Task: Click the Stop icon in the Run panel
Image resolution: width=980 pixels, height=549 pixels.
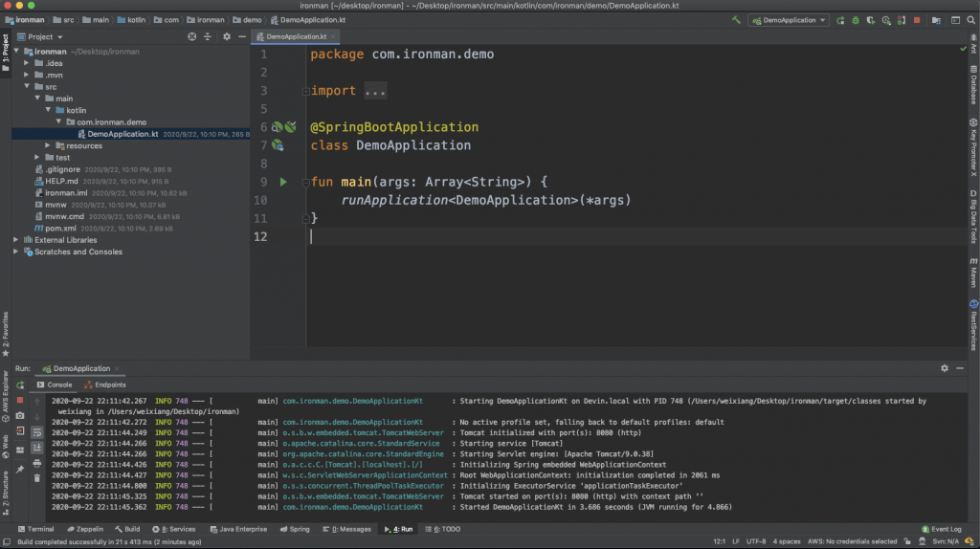Action: (x=20, y=401)
